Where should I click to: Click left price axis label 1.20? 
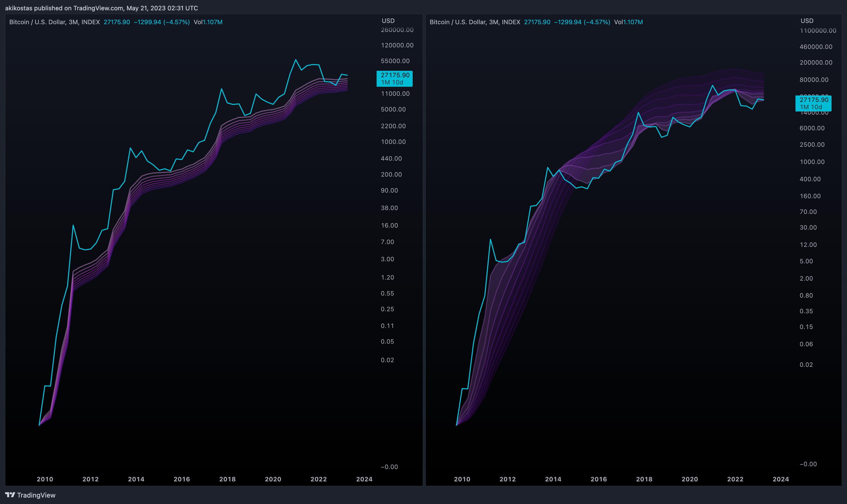[387, 277]
